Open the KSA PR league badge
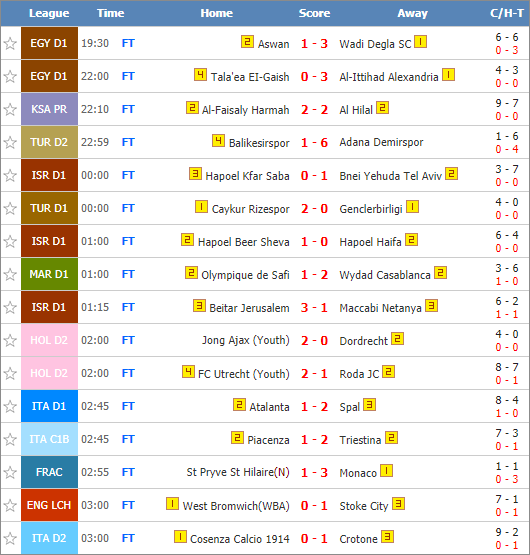 coord(49,109)
